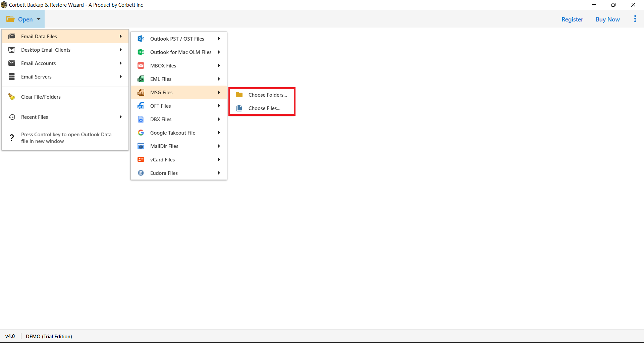The image size is (644, 343).
Task: Expand Recent Files submenu arrow
Action: [120, 117]
